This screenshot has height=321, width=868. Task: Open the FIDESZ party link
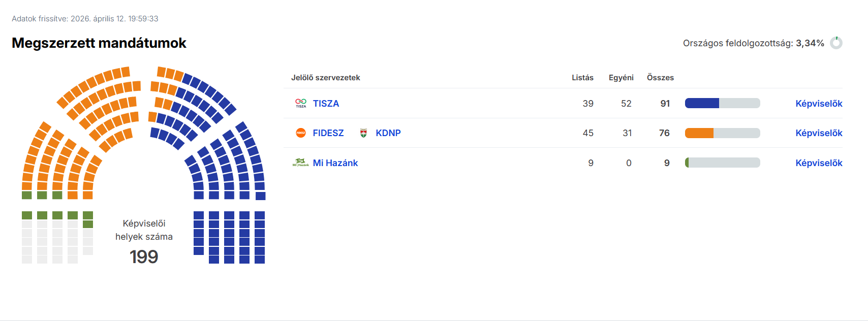[x=328, y=133]
